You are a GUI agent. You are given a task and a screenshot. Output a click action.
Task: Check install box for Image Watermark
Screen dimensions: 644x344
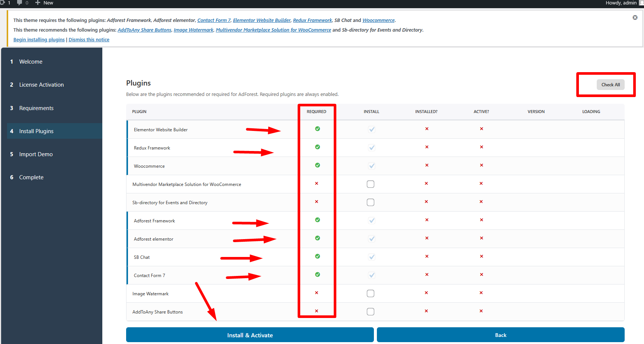tap(371, 293)
